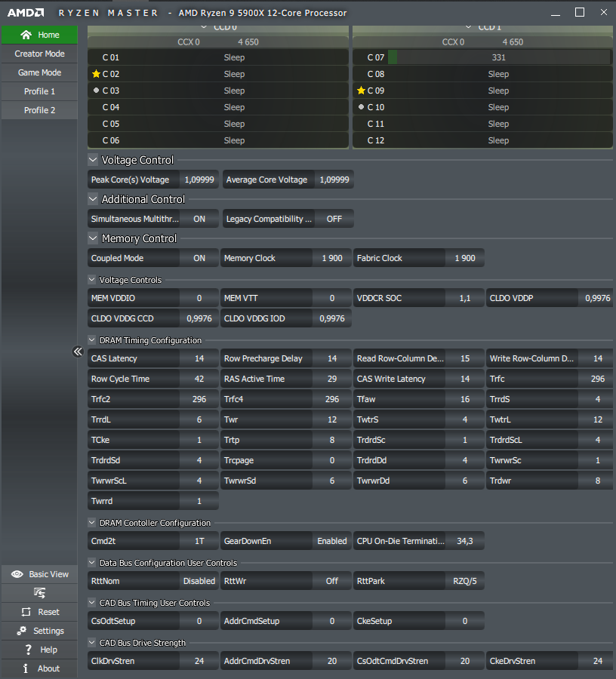Click the RAS Active Time value 29

pyautogui.click(x=332, y=379)
